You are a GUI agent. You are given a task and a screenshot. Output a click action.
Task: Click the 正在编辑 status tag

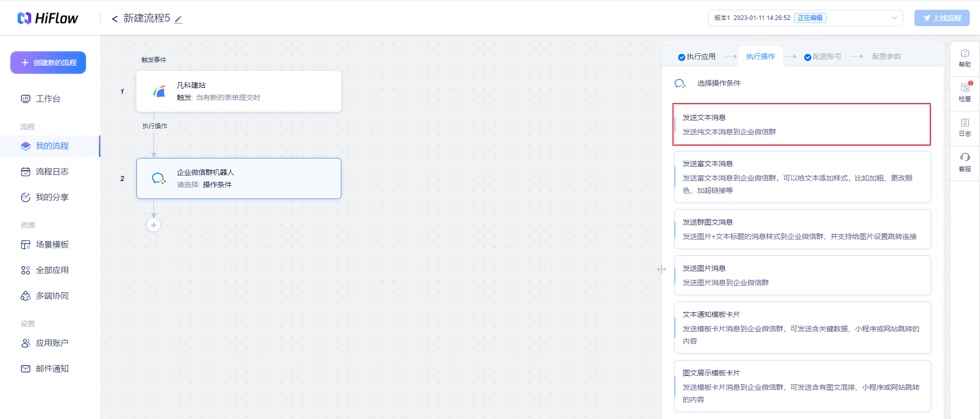pyautogui.click(x=810, y=18)
